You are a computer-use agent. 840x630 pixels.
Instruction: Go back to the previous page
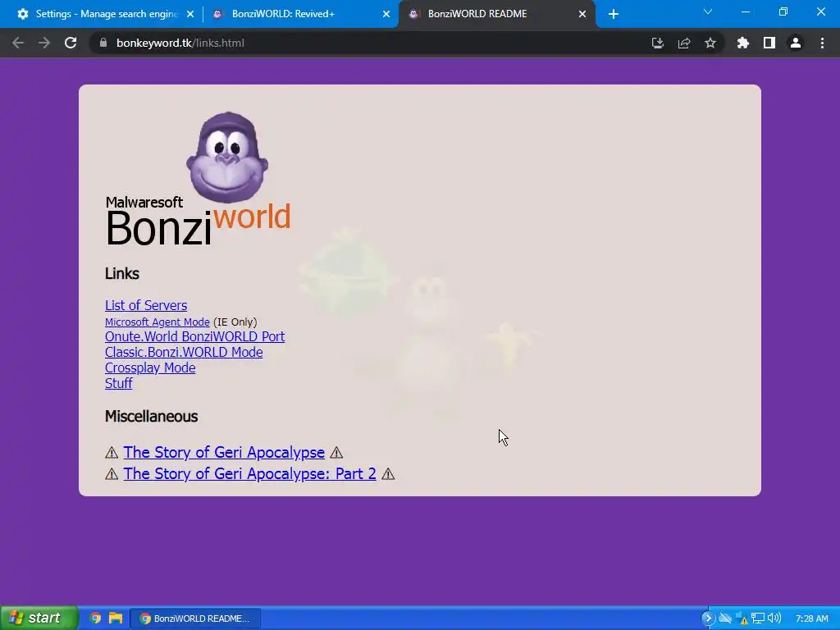coord(18,43)
